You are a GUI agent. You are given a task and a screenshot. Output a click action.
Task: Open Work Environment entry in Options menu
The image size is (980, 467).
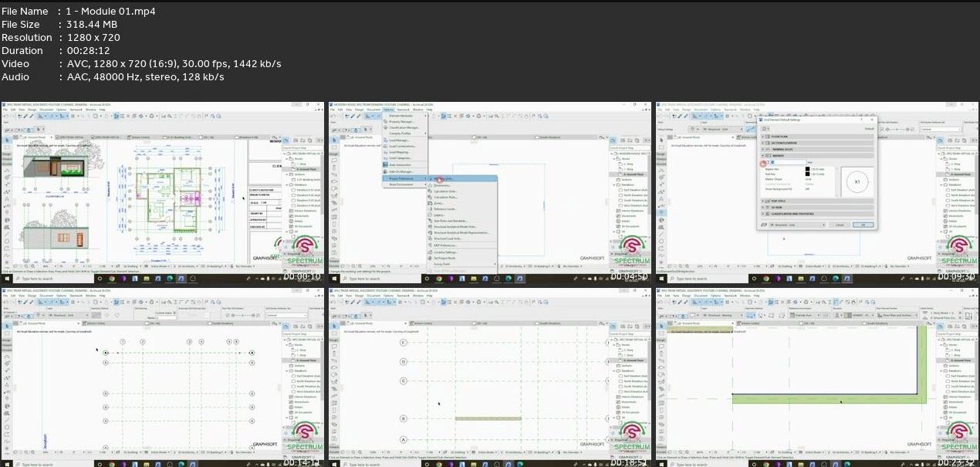tap(405, 184)
